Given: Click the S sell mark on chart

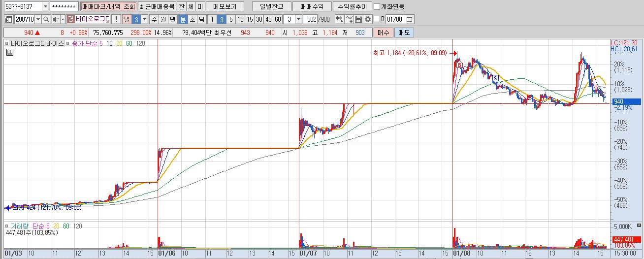Looking at the screenshot, I should pyautogui.click(x=495, y=78).
